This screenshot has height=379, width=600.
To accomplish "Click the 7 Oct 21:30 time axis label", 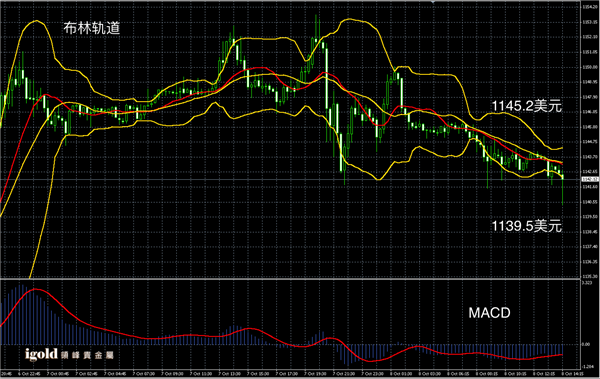I will click(344, 373).
